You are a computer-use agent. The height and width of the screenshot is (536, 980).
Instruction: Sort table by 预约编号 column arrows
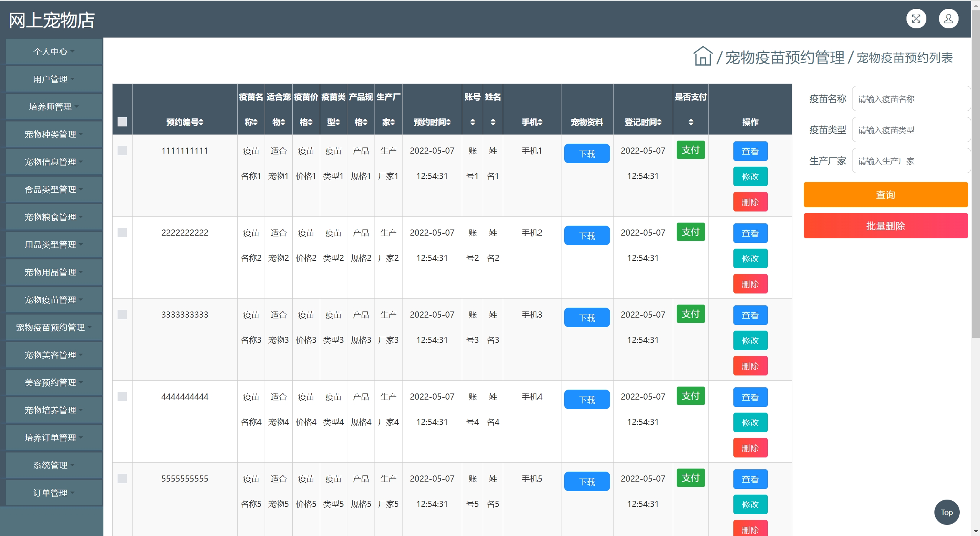pos(201,122)
